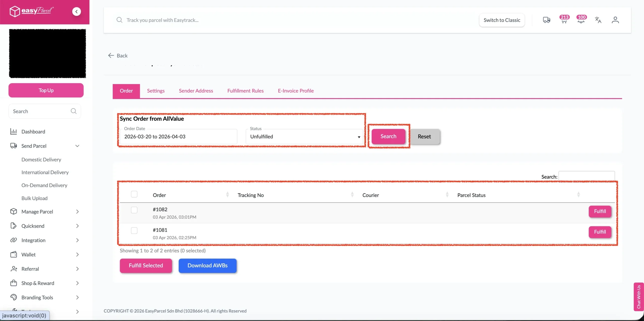Open the user profile icon
Screen dimensions: 644x321
pos(615,20)
